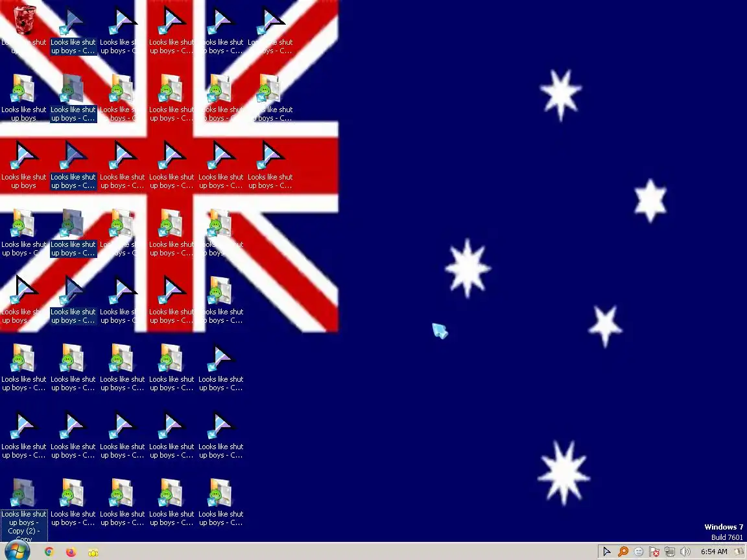
Task: Click the black cursor arrow tray icon
Action: click(607, 552)
